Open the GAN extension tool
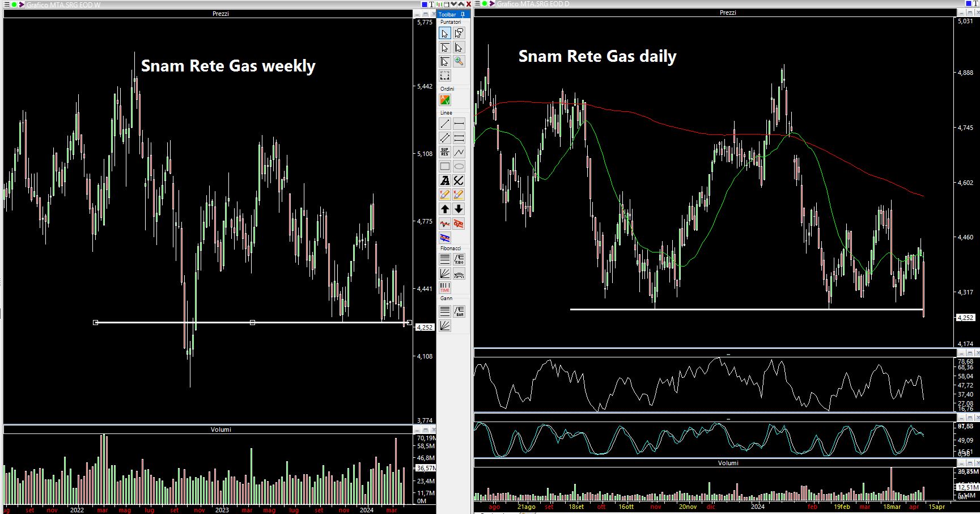This screenshot has height=514, width=980. pyautogui.click(x=459, y=311)
